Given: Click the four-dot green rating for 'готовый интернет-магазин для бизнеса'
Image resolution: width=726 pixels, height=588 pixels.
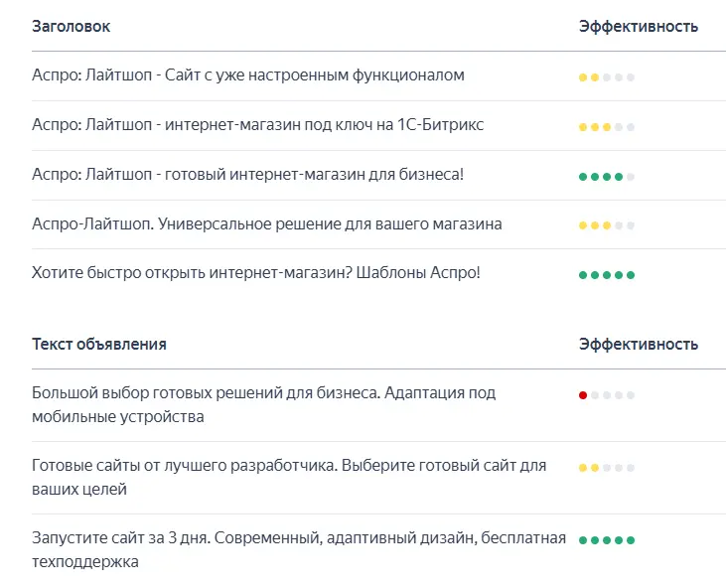Looking at the screenshot, I should (x=607, y=177).
